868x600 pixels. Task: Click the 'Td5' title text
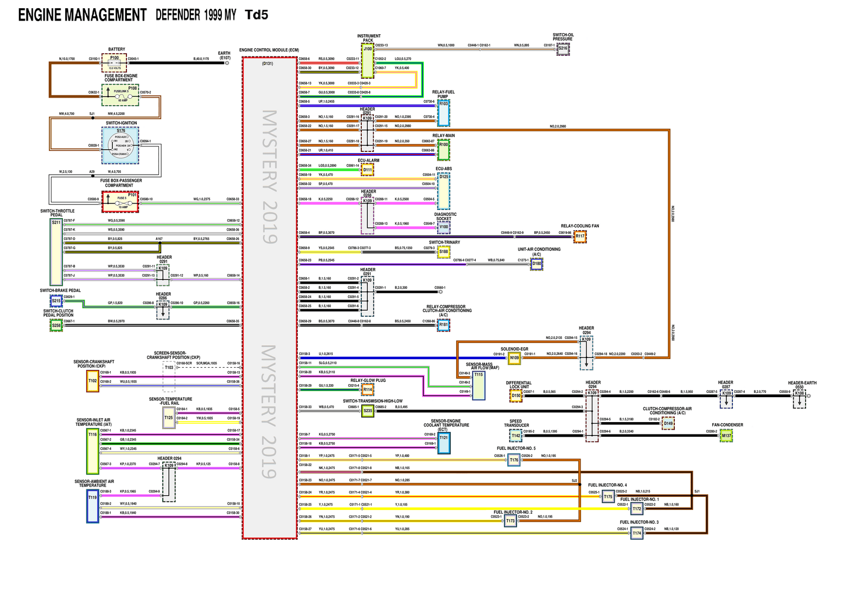coord(257,15)
